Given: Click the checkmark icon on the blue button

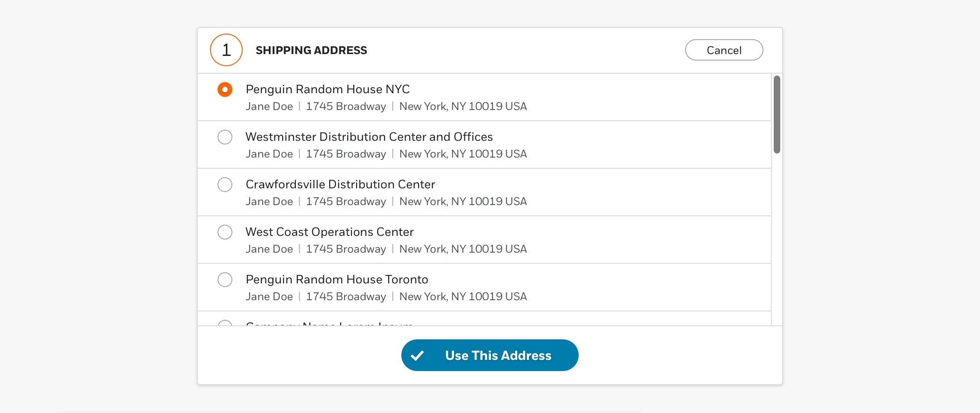Looking at the screenshot, I should coord(417,356).
